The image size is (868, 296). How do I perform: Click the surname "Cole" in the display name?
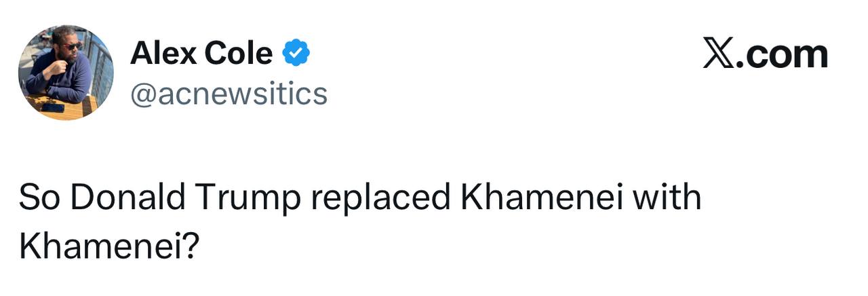(x=239, y=53)
